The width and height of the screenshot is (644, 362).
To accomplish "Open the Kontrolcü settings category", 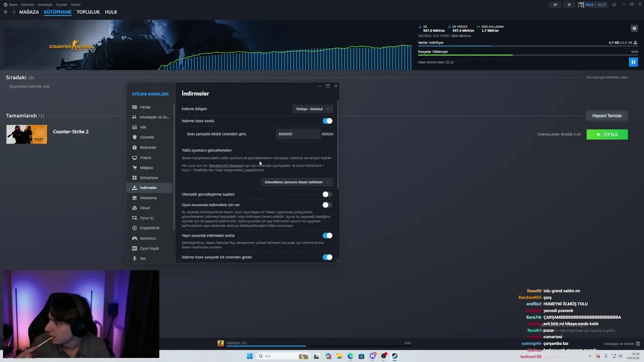I will [149, 238].
